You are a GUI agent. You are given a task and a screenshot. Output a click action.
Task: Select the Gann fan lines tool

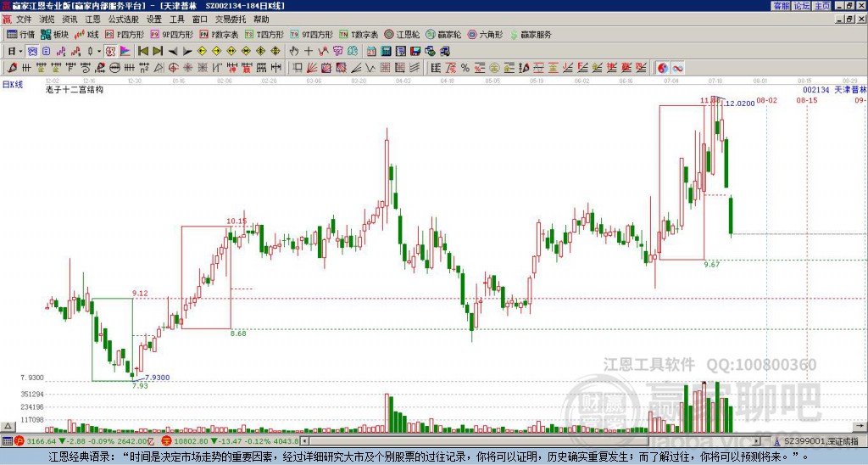pyautogui.click(x=312, y=68)
